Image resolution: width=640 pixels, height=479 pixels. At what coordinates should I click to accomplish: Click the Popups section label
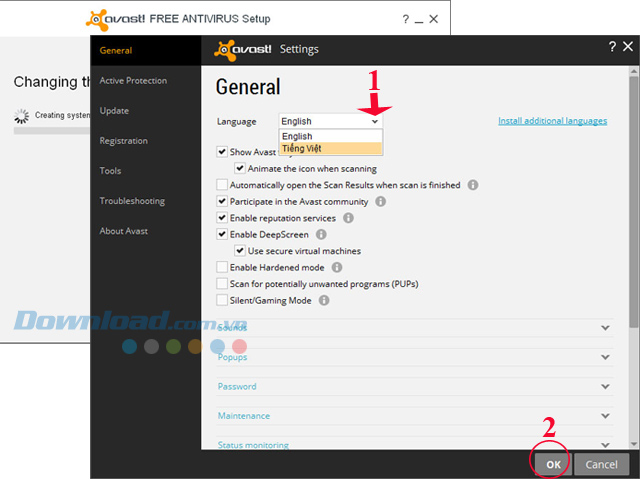(233, 357)
